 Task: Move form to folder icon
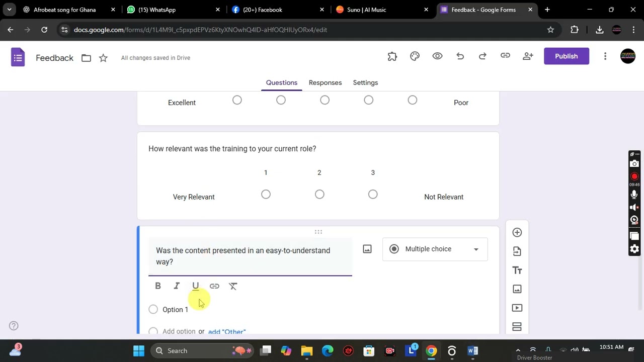[x=86, y=58]
